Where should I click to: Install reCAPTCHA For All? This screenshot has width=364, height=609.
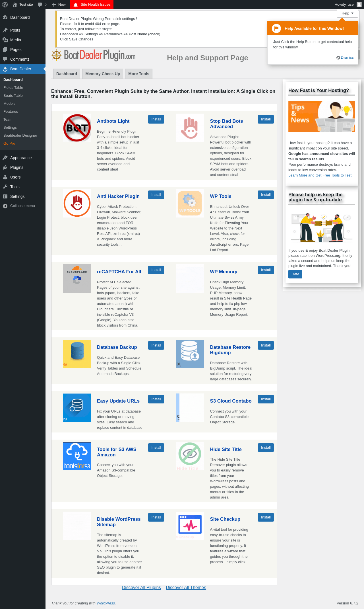156,270
